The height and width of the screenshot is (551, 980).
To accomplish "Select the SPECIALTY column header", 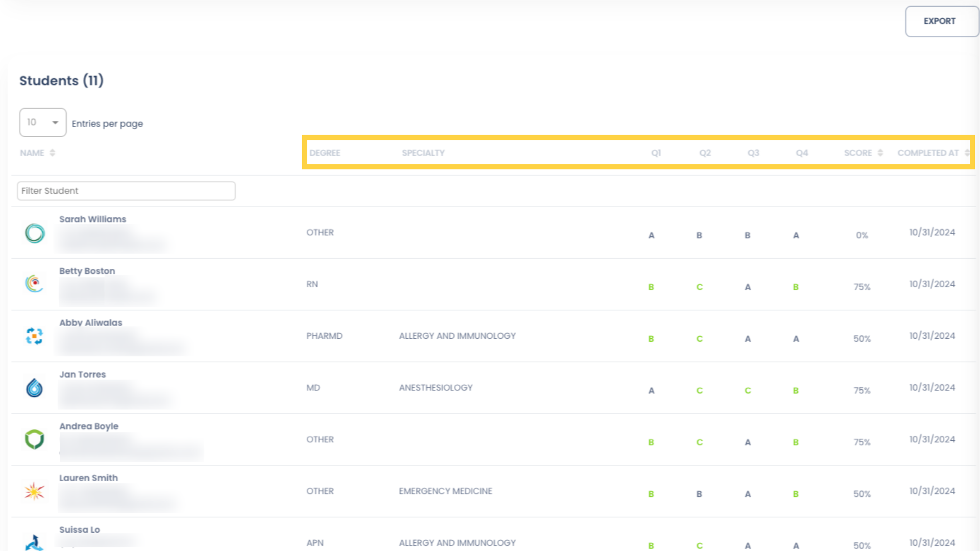I will tap(423, 153).
